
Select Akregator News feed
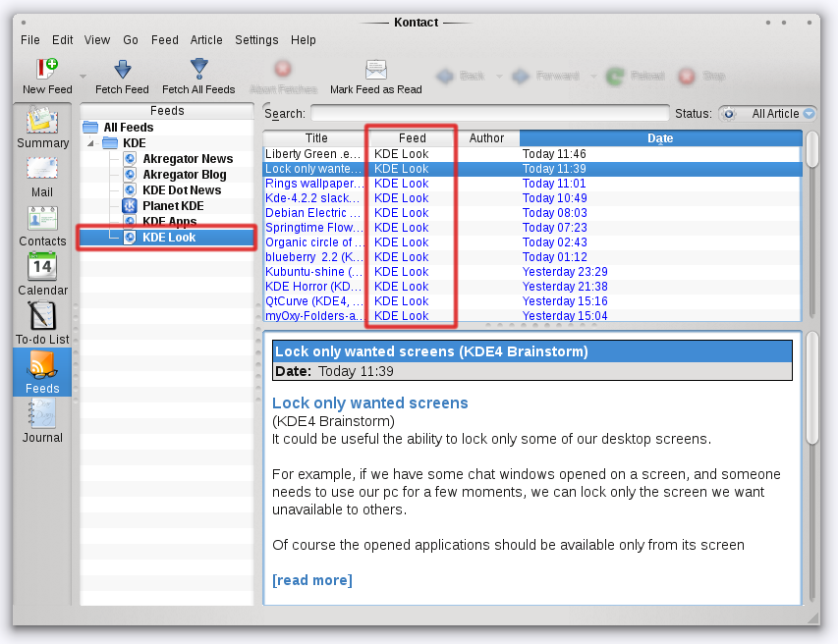click(188, 159)
